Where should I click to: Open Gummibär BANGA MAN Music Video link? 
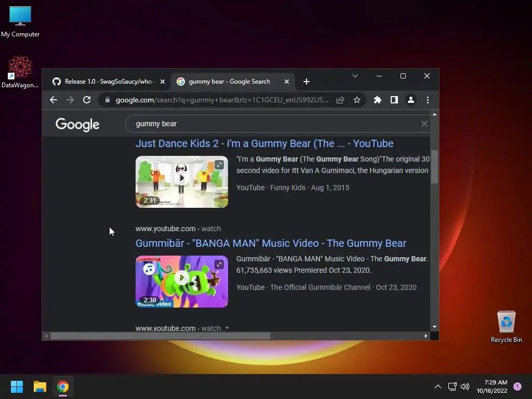tap(271, 243)
